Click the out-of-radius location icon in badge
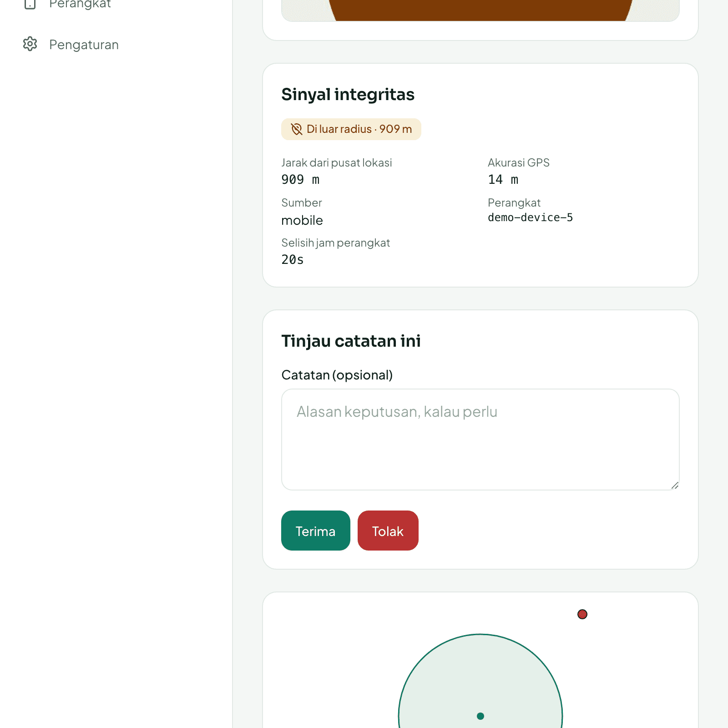Viewport: 728px width, 728px height. click(x=297, y=129)
